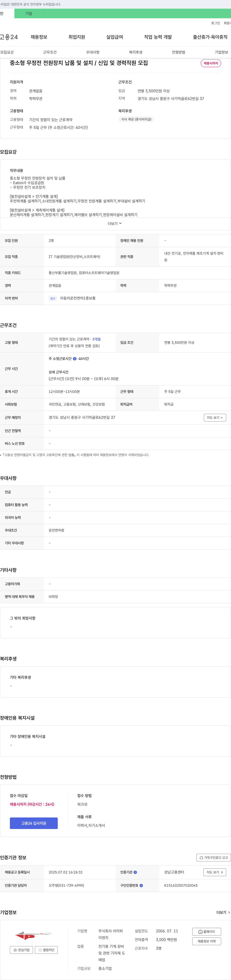Open 취업지원 main menu
The height and width of the screenshot is (980, 231).
(x=77, y=37)
